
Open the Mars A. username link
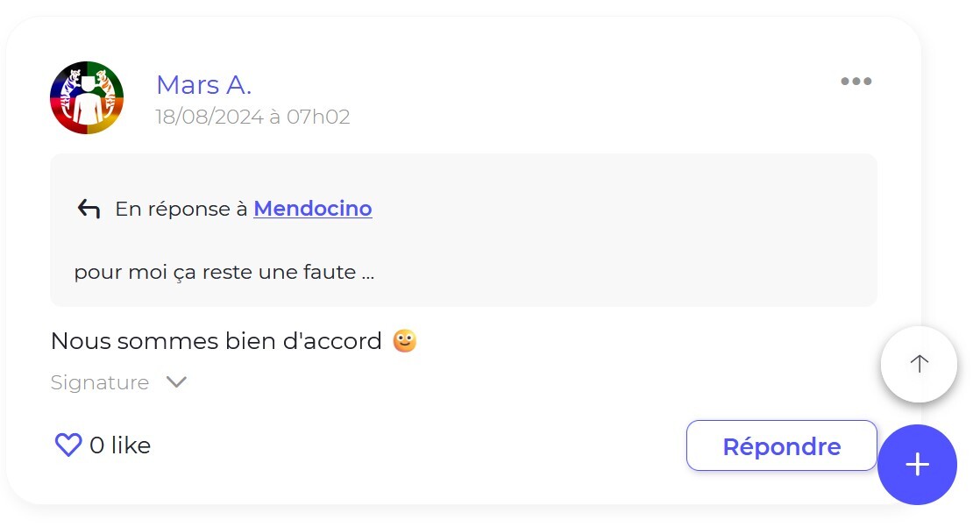click(x=203, y=85)
